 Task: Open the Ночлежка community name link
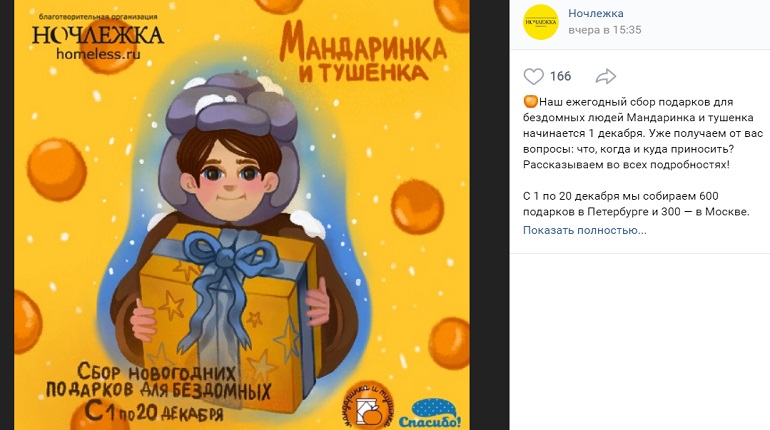tap(596, 13)
